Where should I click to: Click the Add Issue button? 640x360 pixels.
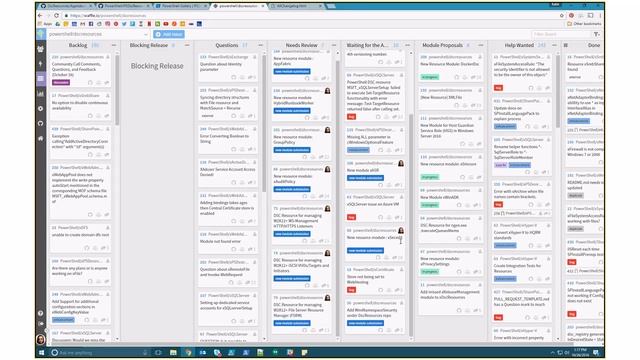click(169, 34)
